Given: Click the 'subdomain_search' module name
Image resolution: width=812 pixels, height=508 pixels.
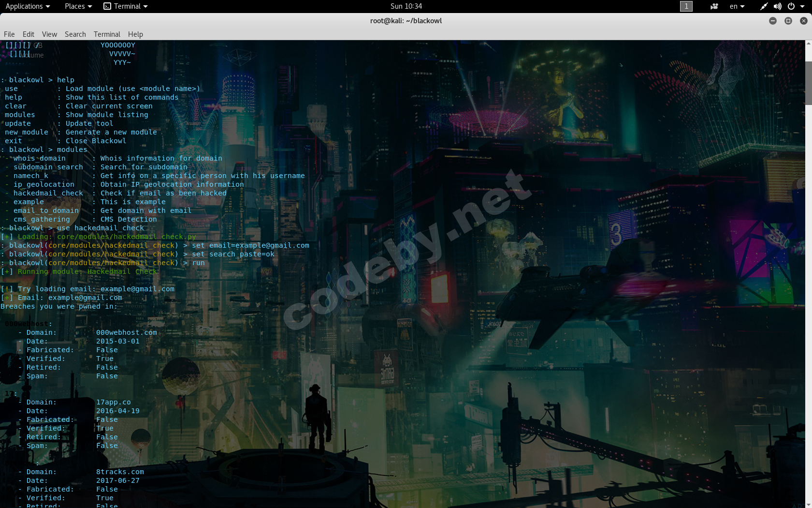Looking at the screenshot, I should click(48, 167).
